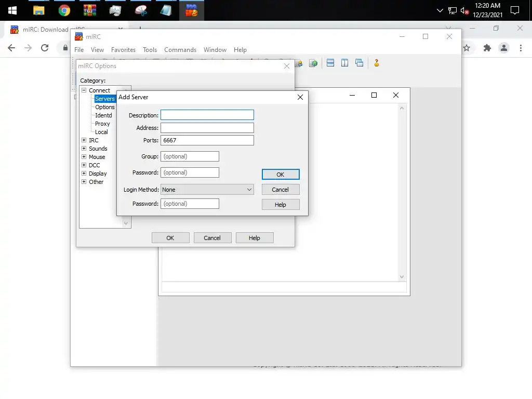Click the Chrome extensions puzzle icon
Image resolution: width=532 pixels, height=399 pixels.
487,48
